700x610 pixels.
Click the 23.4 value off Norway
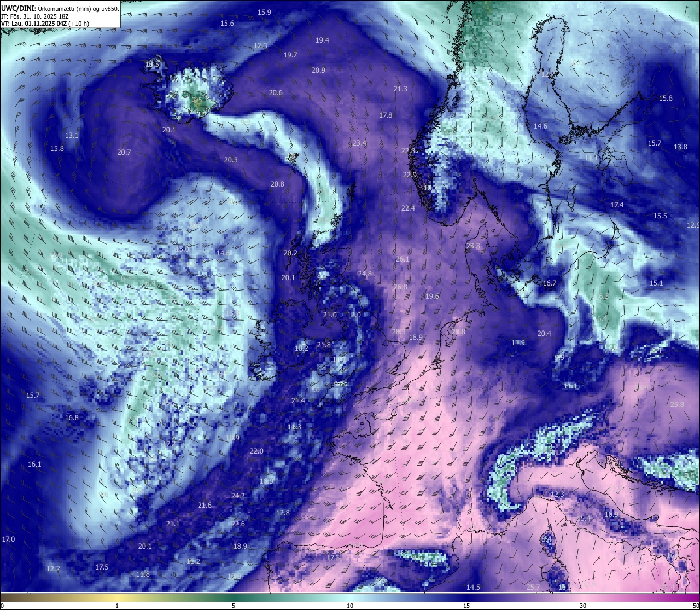359,143
